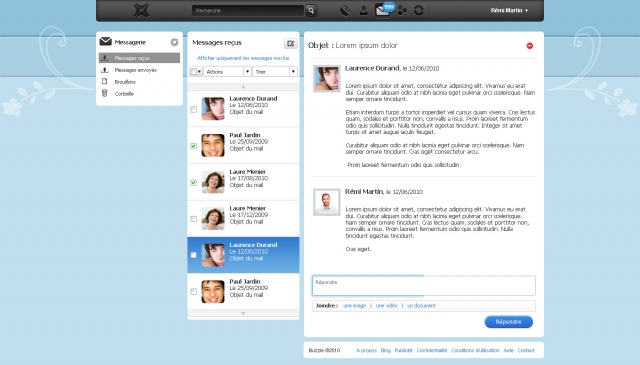Open the person profile icon in the top bar
Image resolution: width=640 pixels, height=365 pixels.
click(363, 10)
